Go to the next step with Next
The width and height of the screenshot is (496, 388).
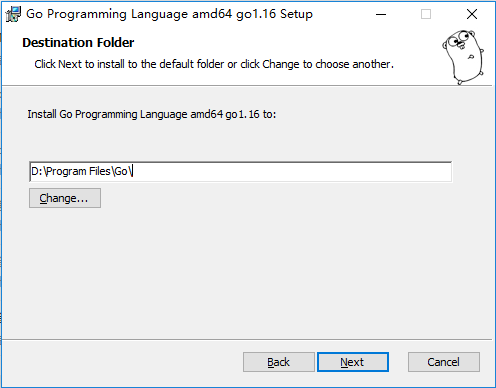[353, 362]
